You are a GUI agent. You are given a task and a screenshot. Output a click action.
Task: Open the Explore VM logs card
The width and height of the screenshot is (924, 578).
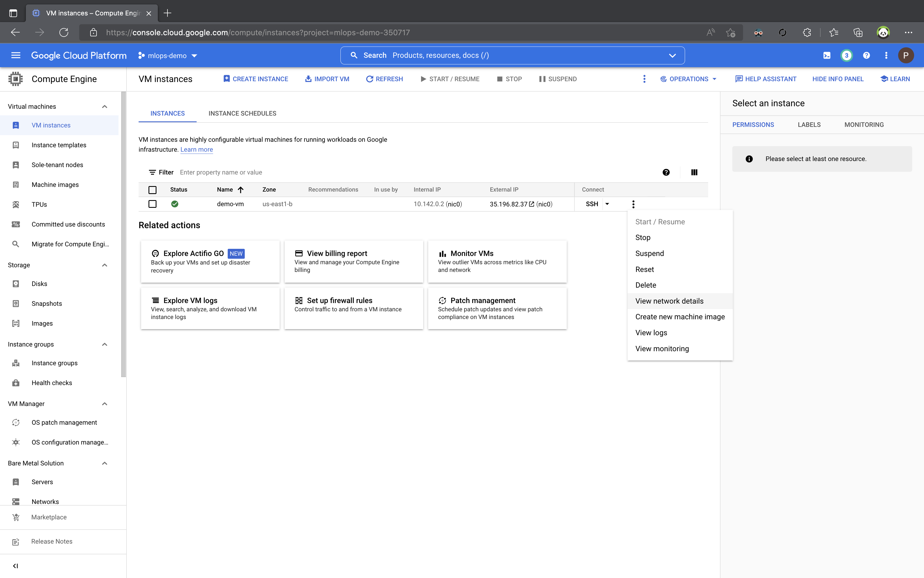(x=210, y=308)
